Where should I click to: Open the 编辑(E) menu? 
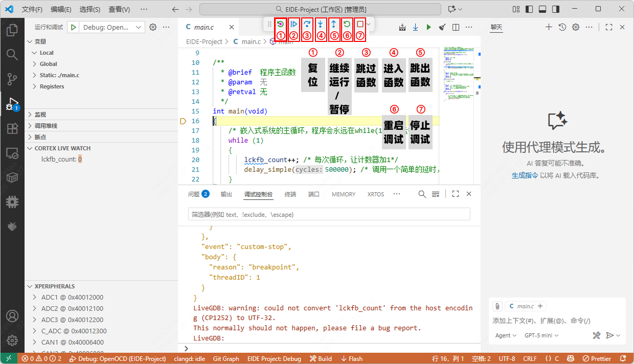click(61, 9)
